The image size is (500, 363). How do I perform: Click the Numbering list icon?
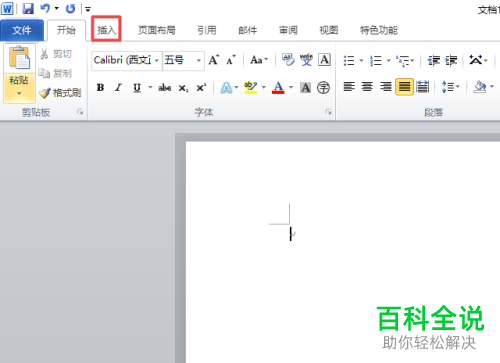click(376, 61)
